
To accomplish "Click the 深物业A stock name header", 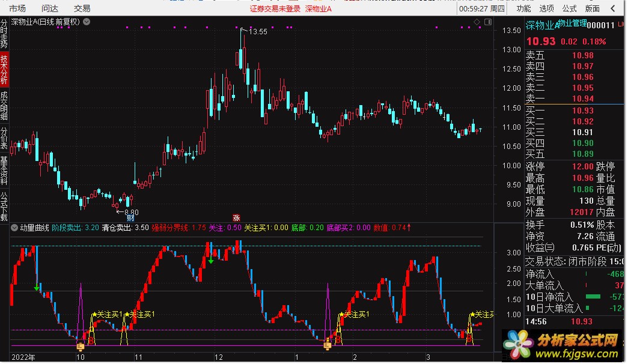I will tap(542, 26).
